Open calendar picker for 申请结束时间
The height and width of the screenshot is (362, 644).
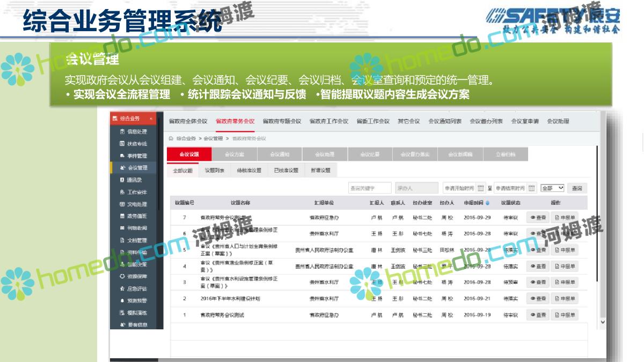(x=531, y=188)
